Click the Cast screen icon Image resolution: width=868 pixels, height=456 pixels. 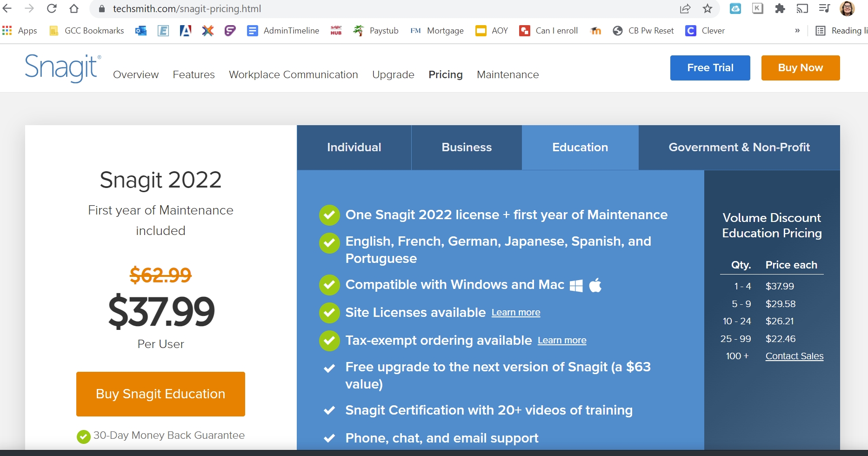(802, 8)
